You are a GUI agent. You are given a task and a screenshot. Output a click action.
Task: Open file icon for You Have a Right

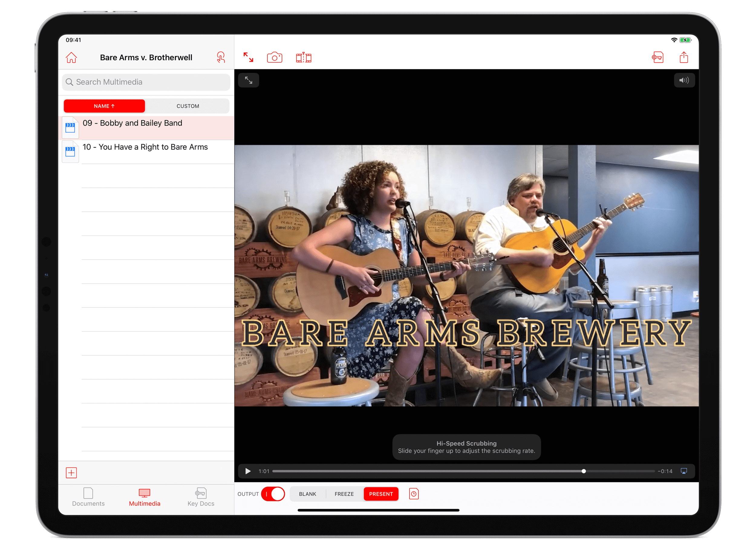click(x=70, y=152)
